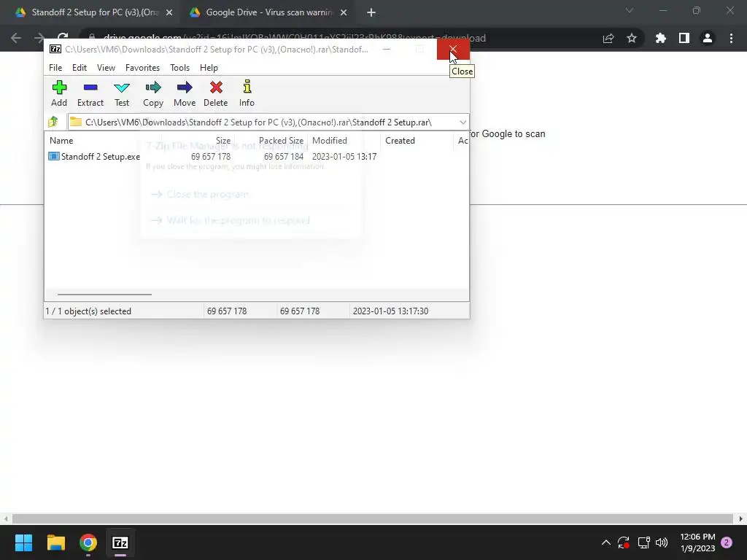747x560 pixels.
Task: Open Chrome extensions puzzle icon
Action: [661, 38]
